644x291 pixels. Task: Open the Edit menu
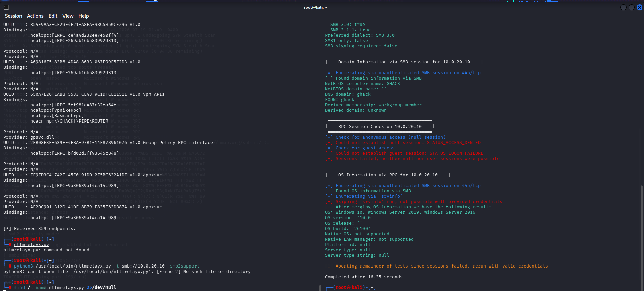(x=53, y=16)
